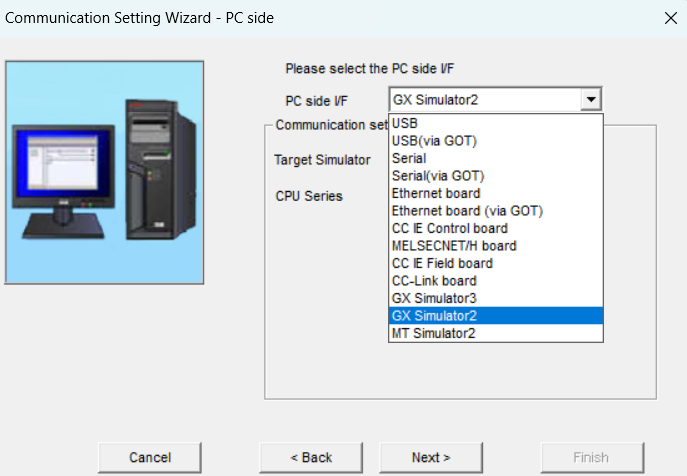Select CC IE Field board
The width and height of the screenshot is (687, 476).
click(x=496, y=263)
